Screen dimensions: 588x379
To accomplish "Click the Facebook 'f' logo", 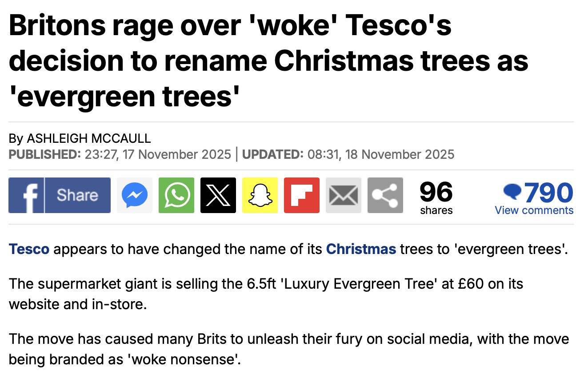I will coord(27,195).
